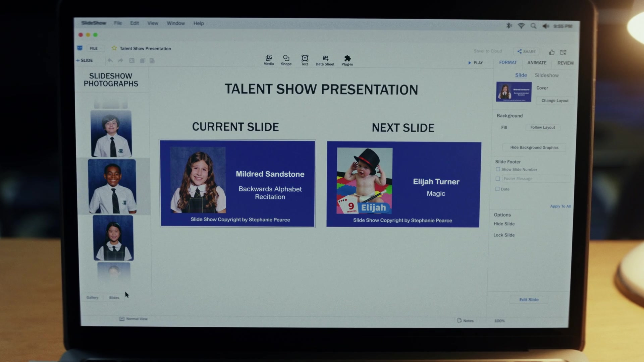The image size is (644, 362).
Task: Open the View menu
Action: pos(153,23)
